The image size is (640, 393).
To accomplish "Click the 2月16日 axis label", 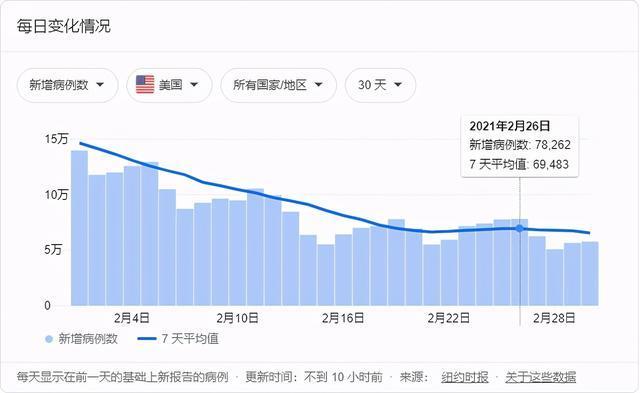I will (x=343, y=318).
